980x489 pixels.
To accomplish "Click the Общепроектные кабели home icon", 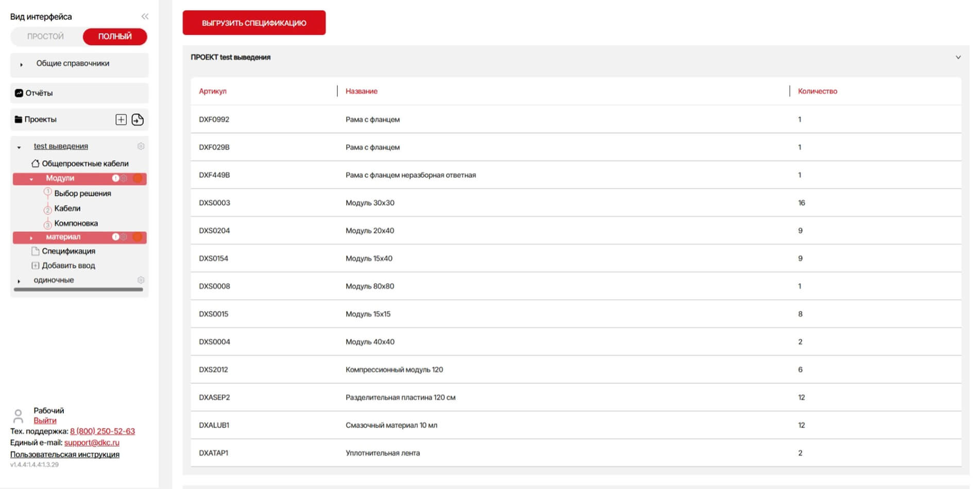I will click(x=36, y=163).
